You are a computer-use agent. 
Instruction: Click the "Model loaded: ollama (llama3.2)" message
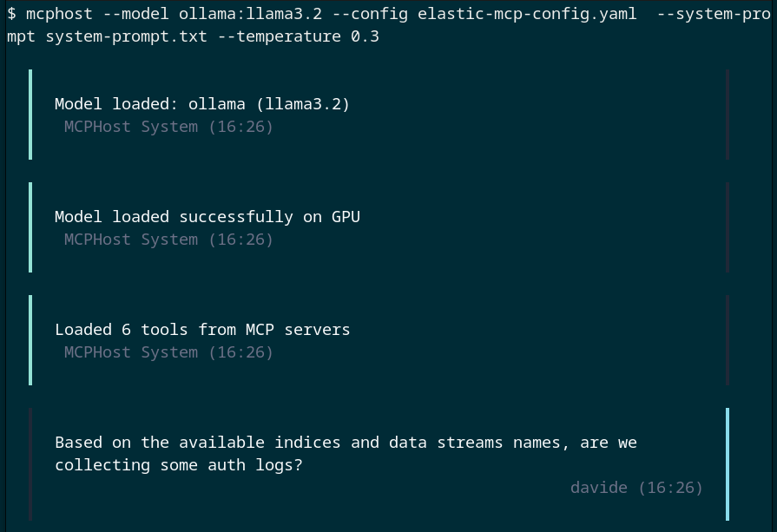(x=202, y=104)
